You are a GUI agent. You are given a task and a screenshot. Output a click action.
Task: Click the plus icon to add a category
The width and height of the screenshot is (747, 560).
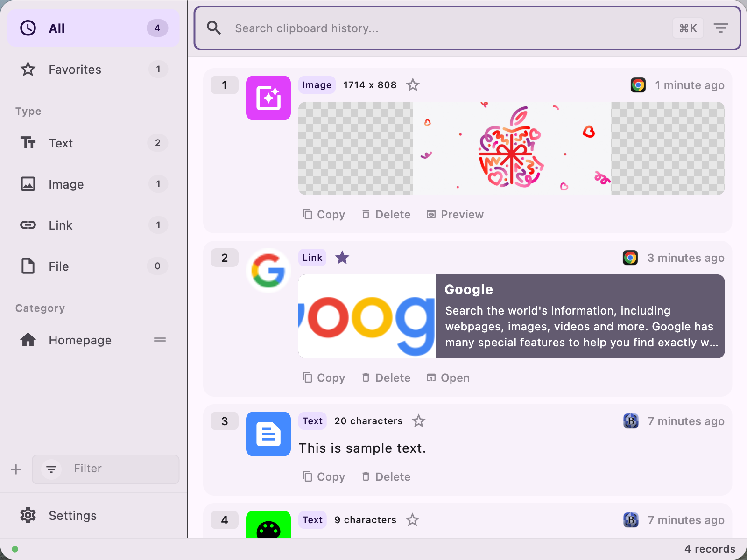[15, 469]
